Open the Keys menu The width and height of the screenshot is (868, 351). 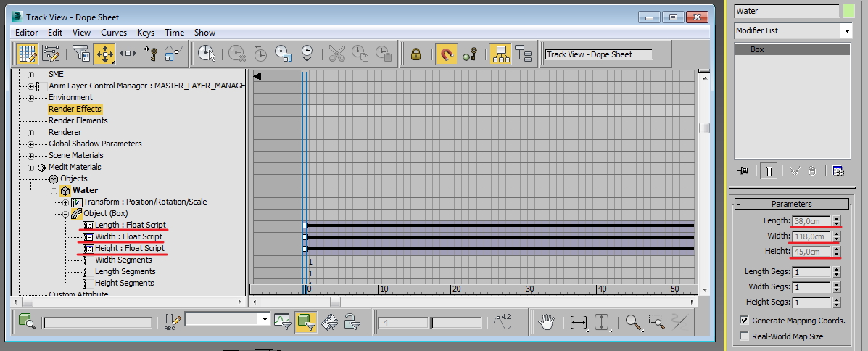tap(146, 33)
